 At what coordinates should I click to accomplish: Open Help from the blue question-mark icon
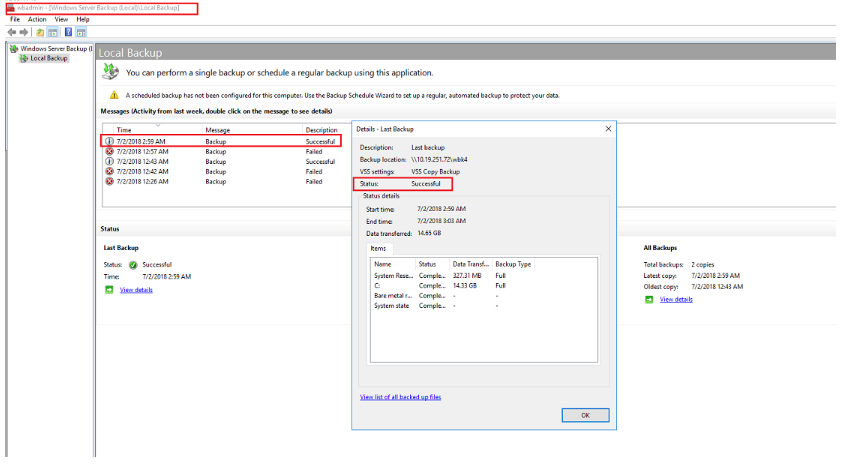click(x=69, y=32)
